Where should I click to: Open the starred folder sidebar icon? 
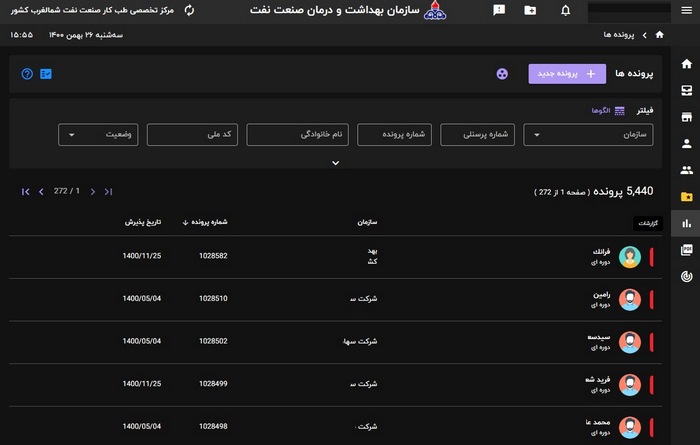click(687, 197)
